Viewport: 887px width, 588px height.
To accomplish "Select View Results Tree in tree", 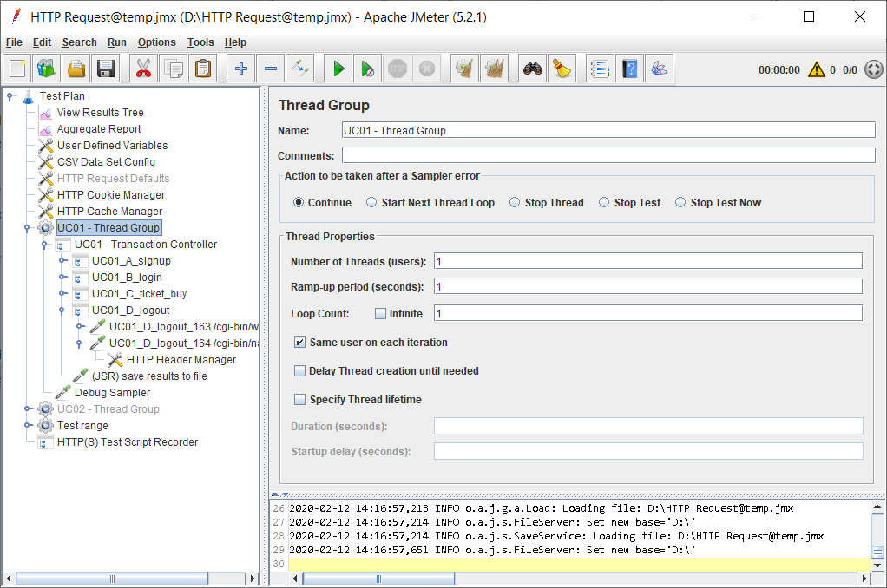I will pos(100,113).
